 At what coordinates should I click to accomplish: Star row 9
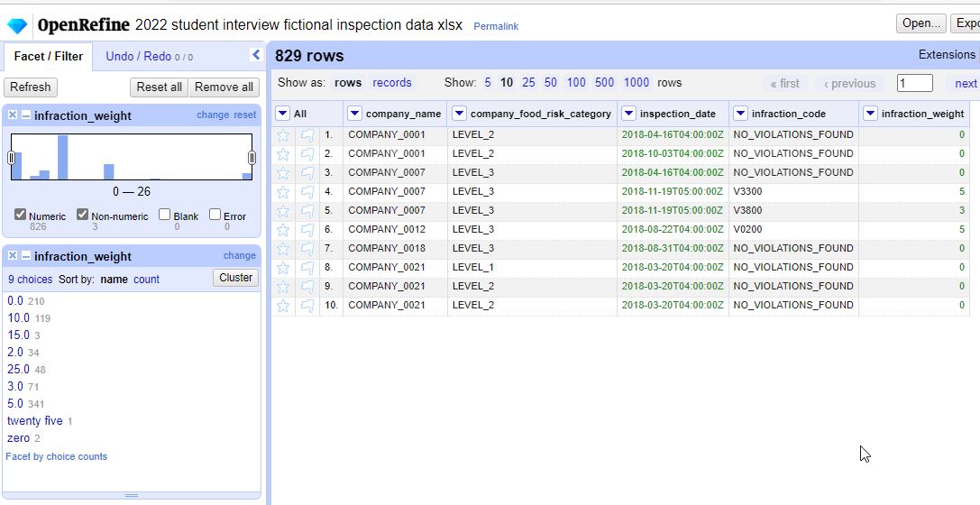pyautogui.click(x=283, y=286)
